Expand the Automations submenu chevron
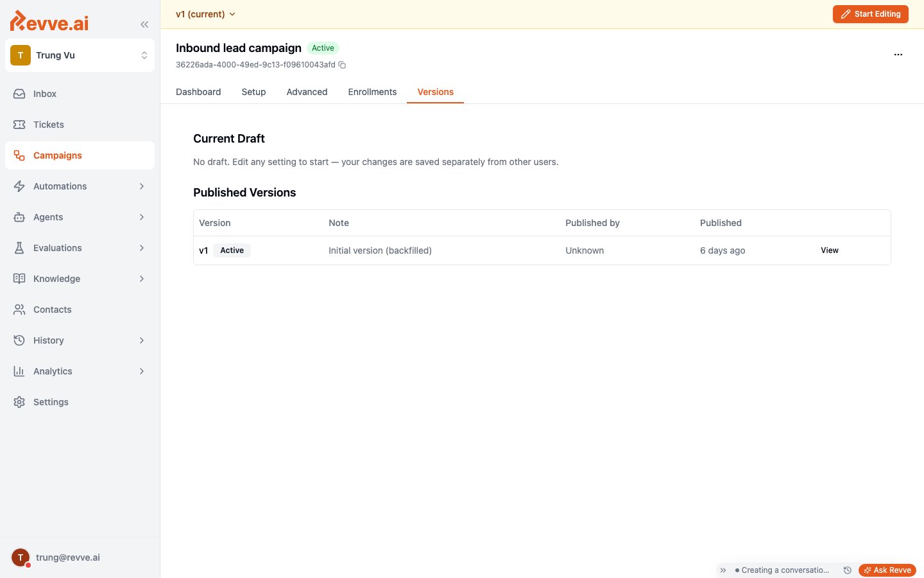 click(x=142, y=186)
